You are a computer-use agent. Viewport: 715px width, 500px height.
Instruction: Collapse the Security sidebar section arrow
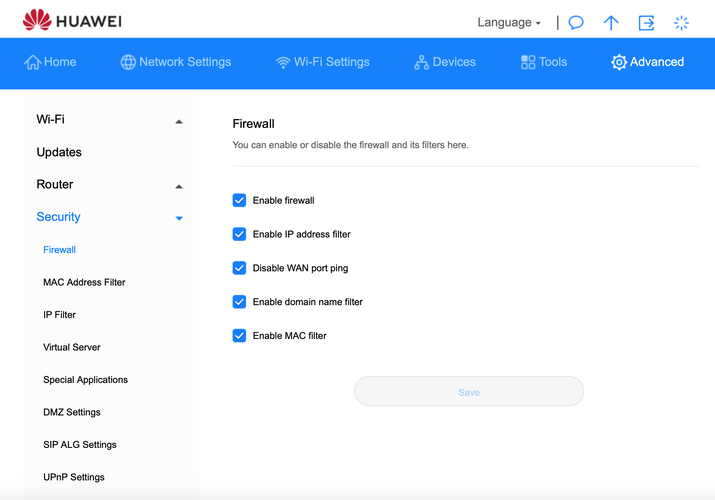point(179,218)
